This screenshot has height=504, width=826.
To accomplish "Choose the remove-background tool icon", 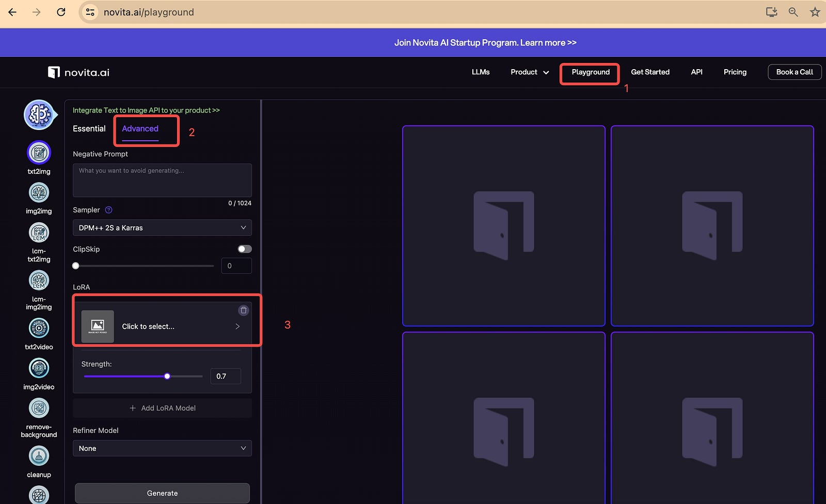I will pos(39,408).
